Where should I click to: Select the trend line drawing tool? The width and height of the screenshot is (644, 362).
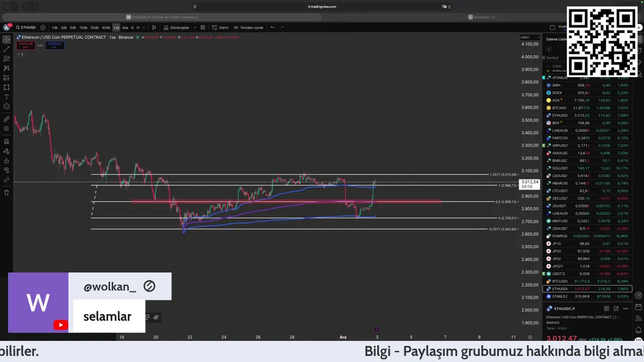coord(7,49)
